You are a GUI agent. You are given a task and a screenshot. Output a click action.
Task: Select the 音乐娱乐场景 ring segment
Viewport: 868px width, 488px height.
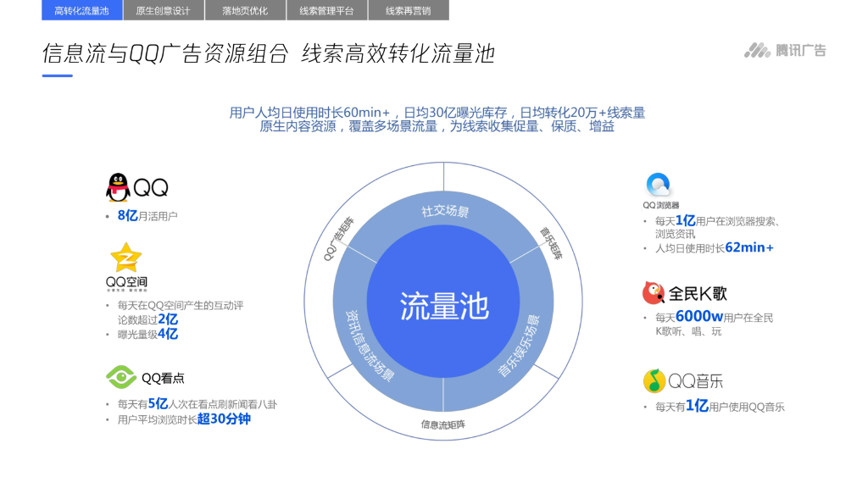[x=519, y=346]
